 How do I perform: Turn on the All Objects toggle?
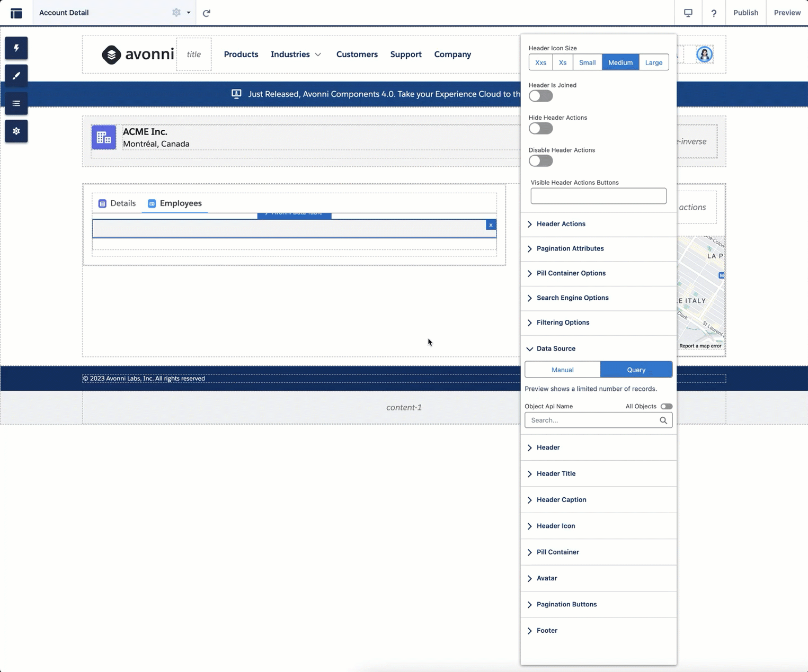(x=666, y=406)
